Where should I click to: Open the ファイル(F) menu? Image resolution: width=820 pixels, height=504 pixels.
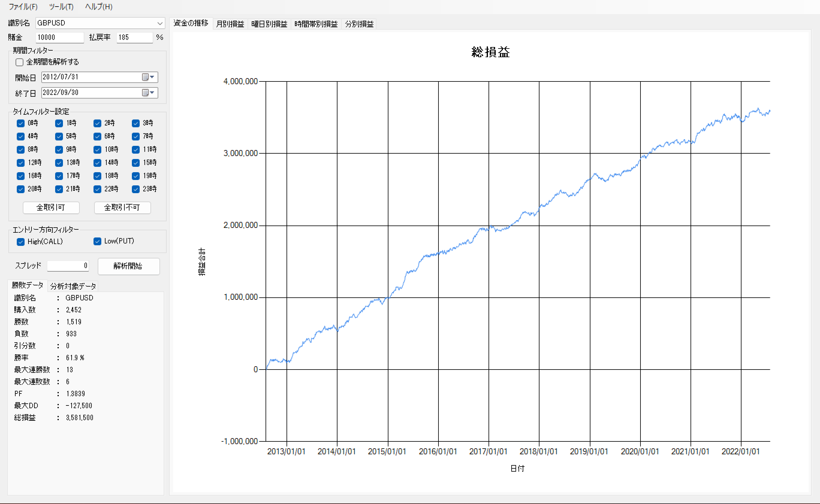click(23, 7)
